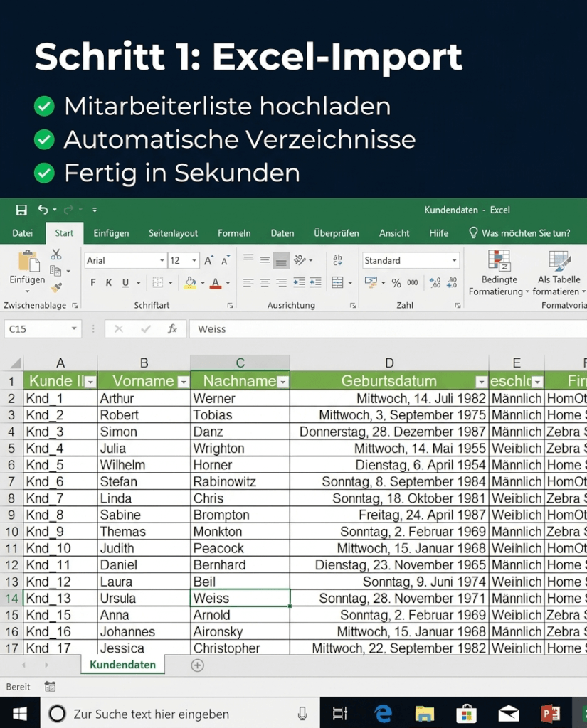Toggle top vertical alignment
Screen dimensions: 587x728
[248, 259]
